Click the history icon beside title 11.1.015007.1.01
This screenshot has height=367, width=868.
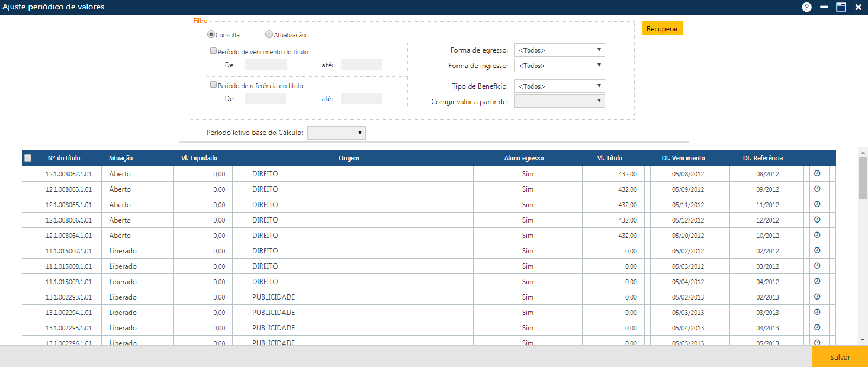coord(817,250)
